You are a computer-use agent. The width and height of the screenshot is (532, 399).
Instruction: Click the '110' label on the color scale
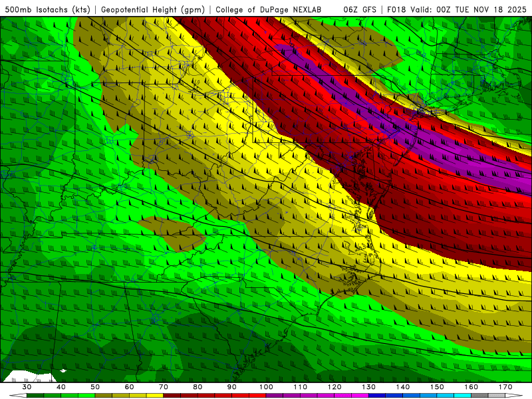click(x=301, y=387)
